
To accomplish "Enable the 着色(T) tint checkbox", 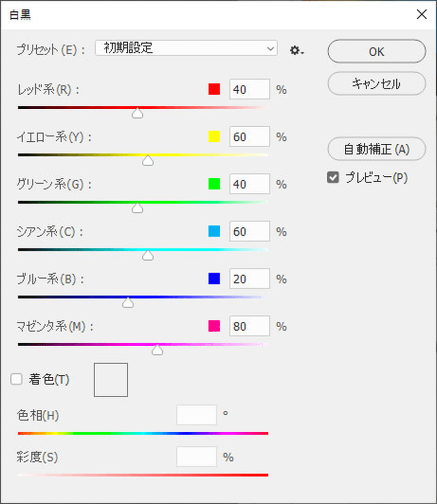I will pos(17,380).
